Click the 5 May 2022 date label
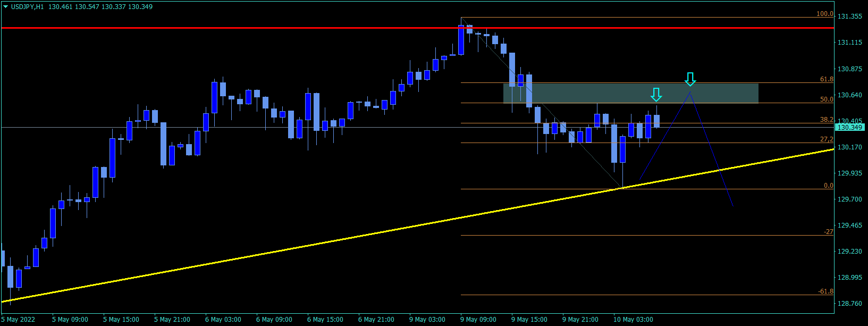868x326 pixels. (x=18, y=320)
